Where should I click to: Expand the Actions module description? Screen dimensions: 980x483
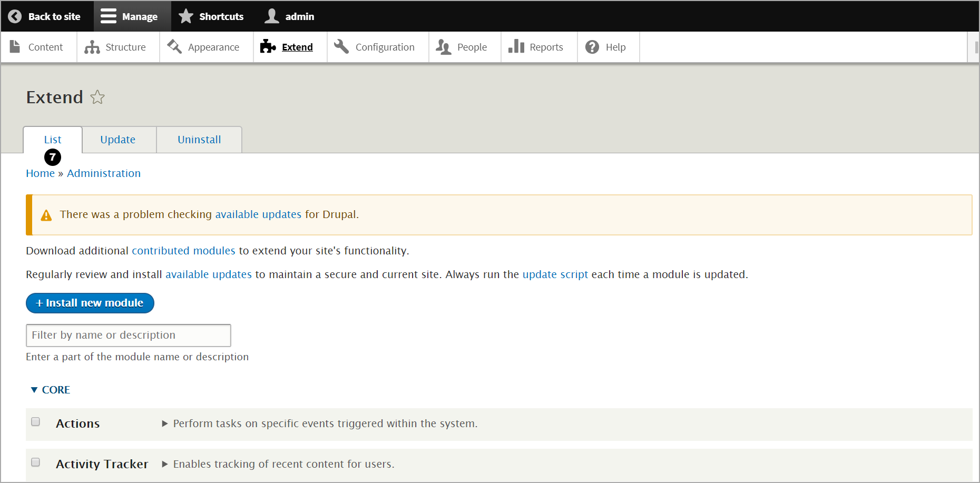pos(165,423)
